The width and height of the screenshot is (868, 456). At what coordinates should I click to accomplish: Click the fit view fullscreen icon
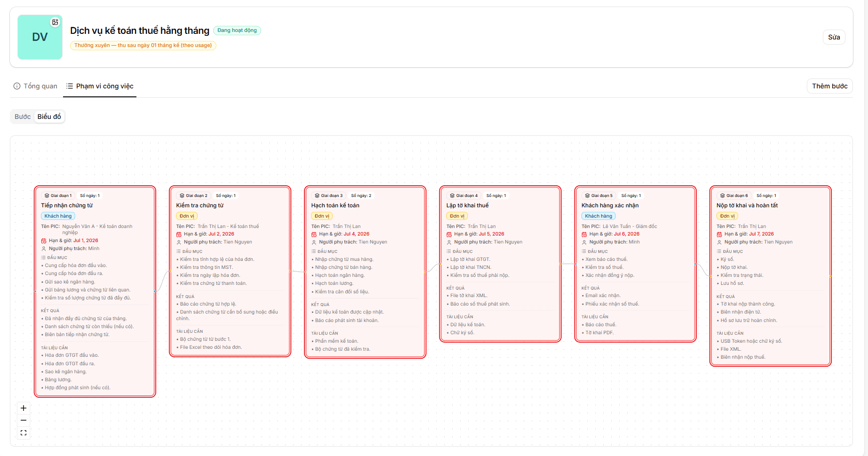[24, 433]
